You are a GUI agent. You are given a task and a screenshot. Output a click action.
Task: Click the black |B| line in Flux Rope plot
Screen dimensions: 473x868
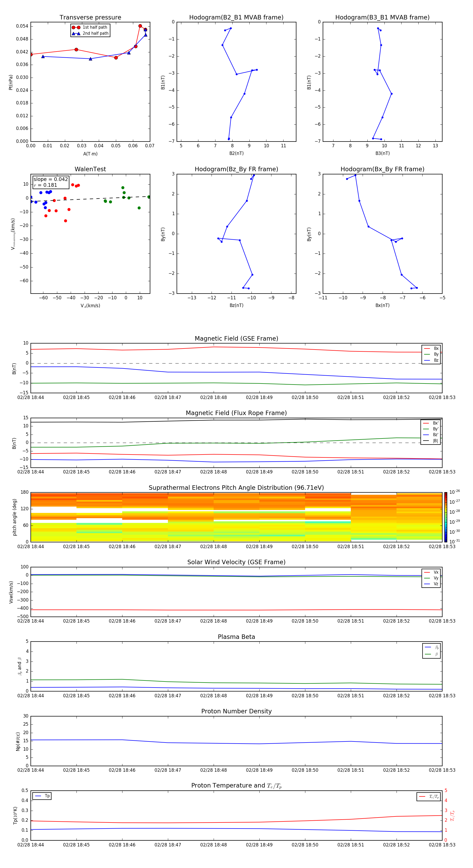click(x=236, y=420)
